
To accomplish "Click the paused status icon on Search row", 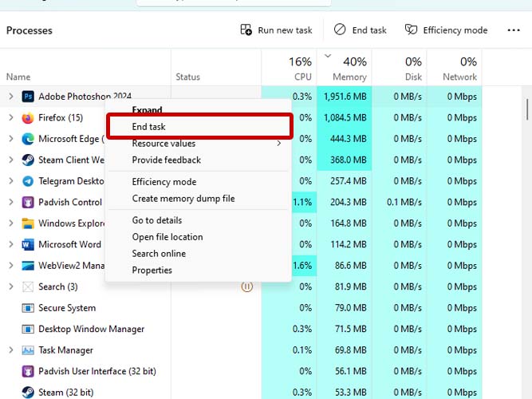I will 246,286.
